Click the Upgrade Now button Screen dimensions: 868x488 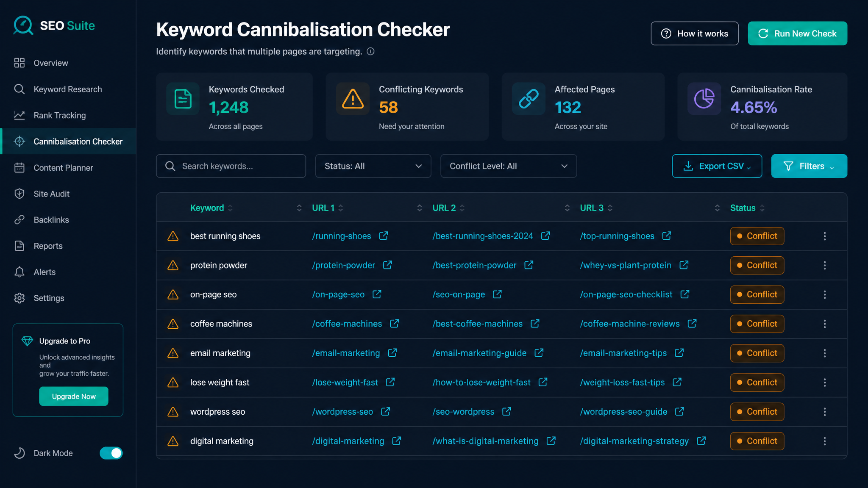coord(74,396)
